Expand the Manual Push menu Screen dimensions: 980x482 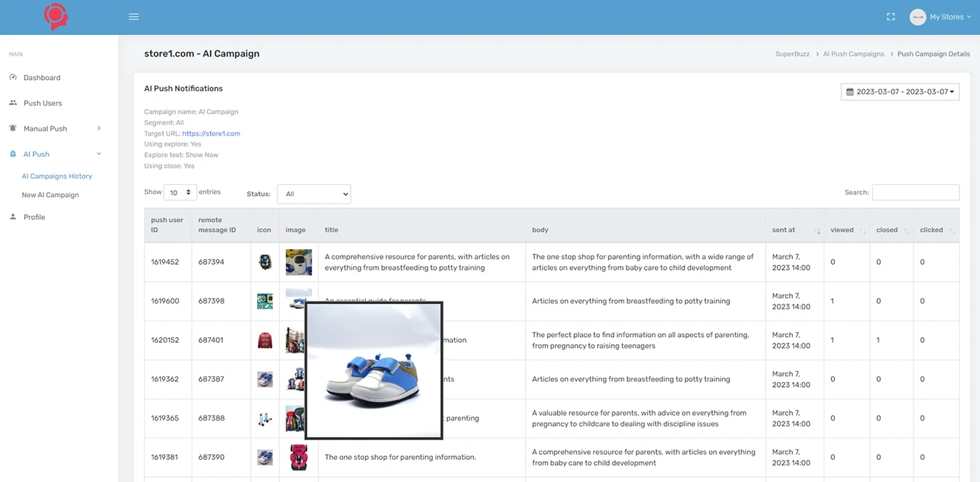[56, 129]
